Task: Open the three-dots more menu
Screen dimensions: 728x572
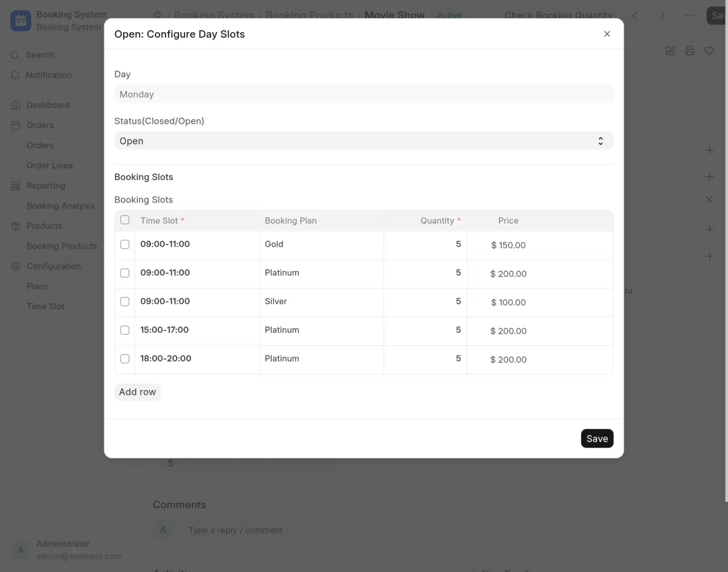Action: pyautogui.click(x=689, y=16)
